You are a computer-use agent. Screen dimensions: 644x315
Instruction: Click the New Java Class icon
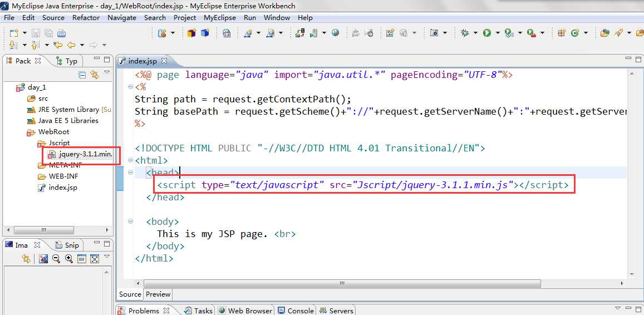(574, 33)
